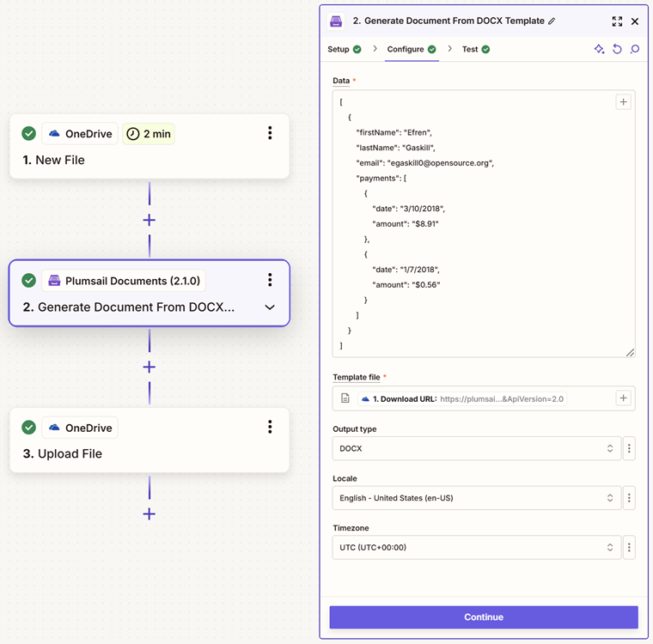The height and width of the screenshot is (644, 653).
Task: Close the step configuration panel
Action: click(635, 21)
